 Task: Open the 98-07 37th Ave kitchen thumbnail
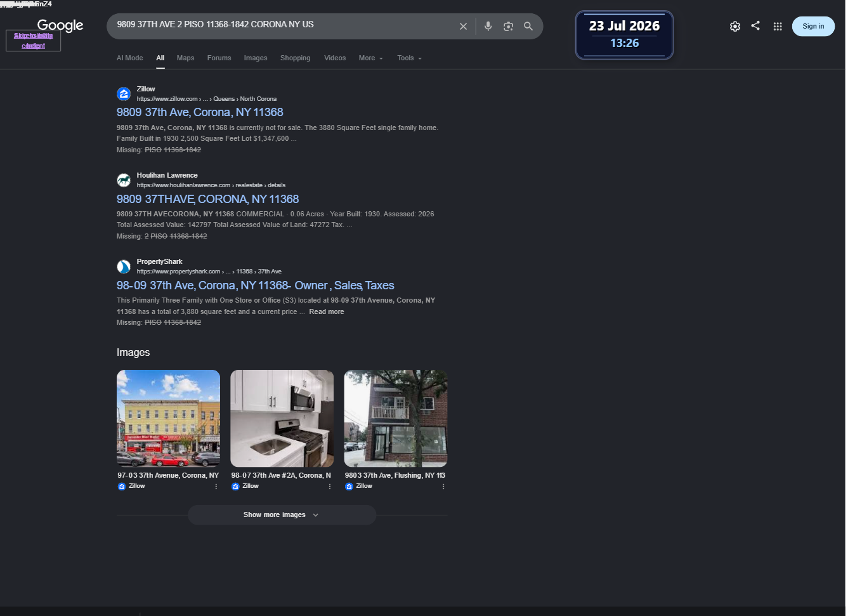click(282, 419)
